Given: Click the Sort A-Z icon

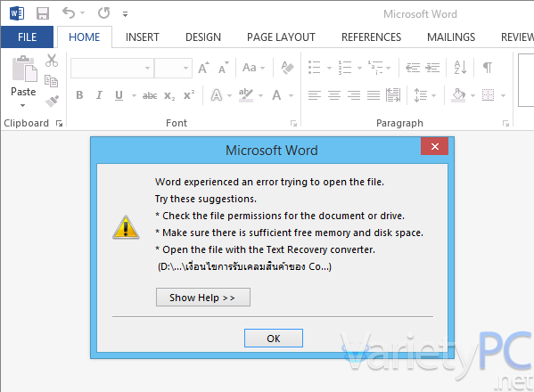Looking at the screenshot, I should pyautogui.click(x=460, y=68).
